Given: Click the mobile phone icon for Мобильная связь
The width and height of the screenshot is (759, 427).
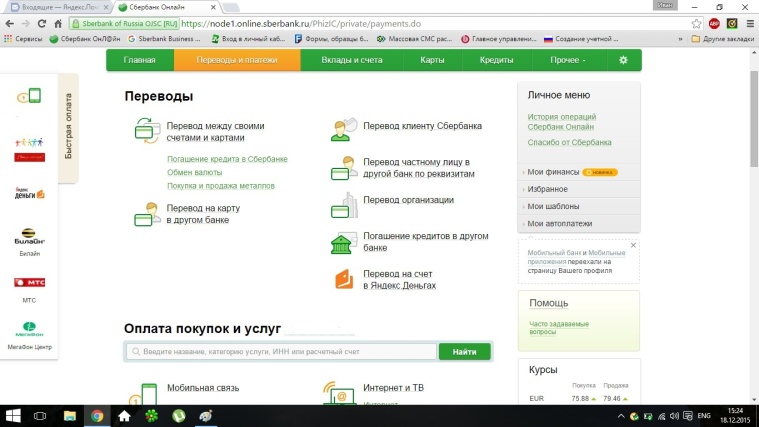Looking at the screenshot, I should pos(148,392).
